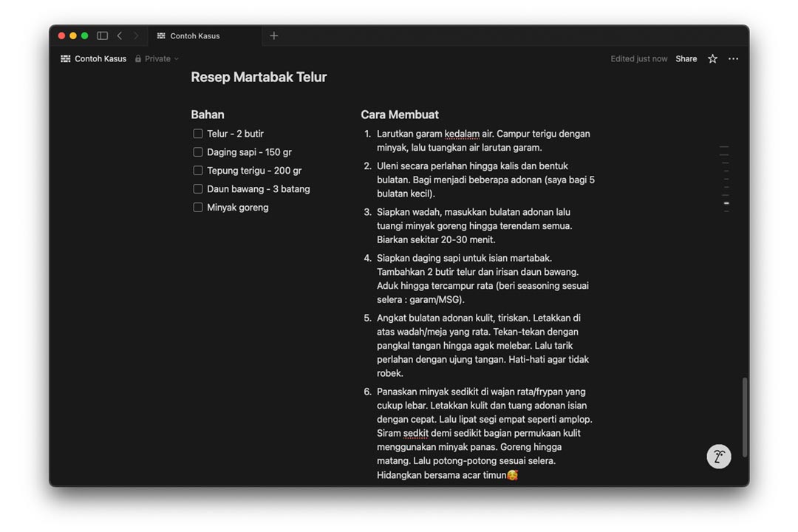Select the Contoh Kasus tab
Image resolution: width=798 pixels, height=532 pixels.
(x=205, y=35)
